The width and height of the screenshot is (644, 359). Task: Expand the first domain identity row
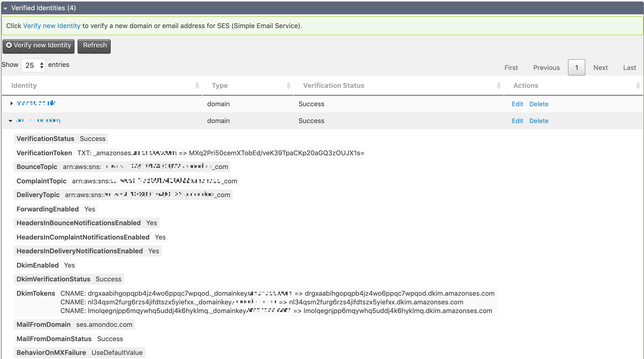(x=11, y=103)
